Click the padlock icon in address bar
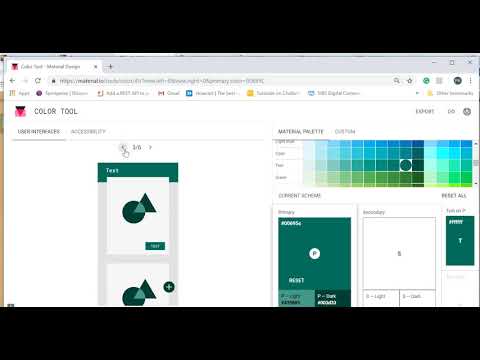 [x=53, y=81]
